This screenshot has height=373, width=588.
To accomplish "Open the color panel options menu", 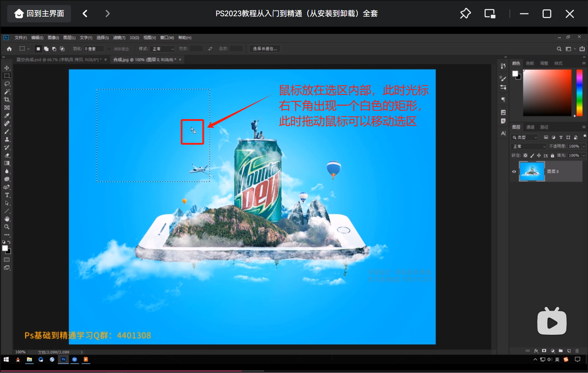I will (x=584, y=63).
